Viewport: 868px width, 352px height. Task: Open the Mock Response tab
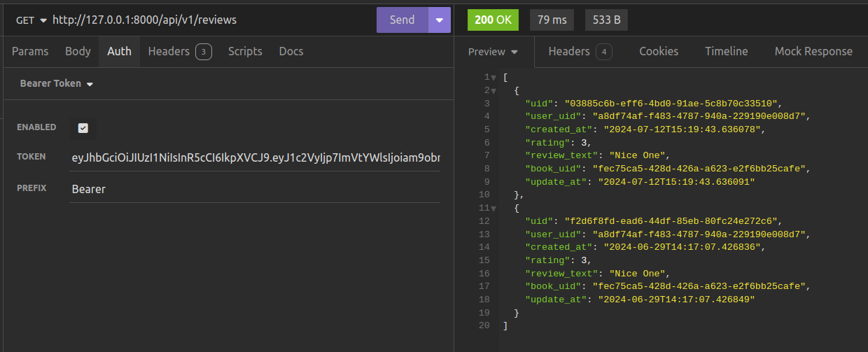pyautogui.click(x=813, y=51)
